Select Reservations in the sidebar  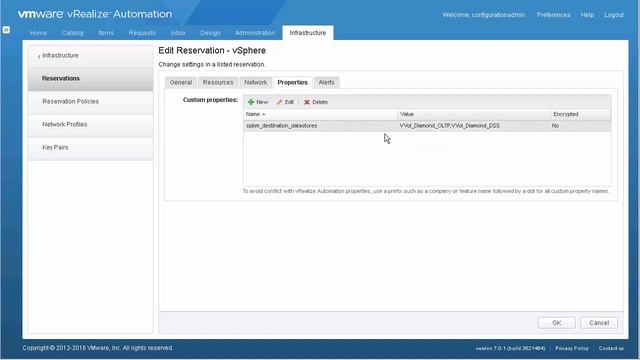(x=91, y=78)
